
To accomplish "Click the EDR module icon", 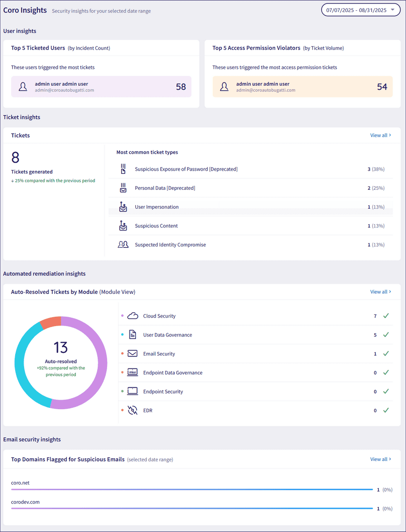I will (133, 410).
